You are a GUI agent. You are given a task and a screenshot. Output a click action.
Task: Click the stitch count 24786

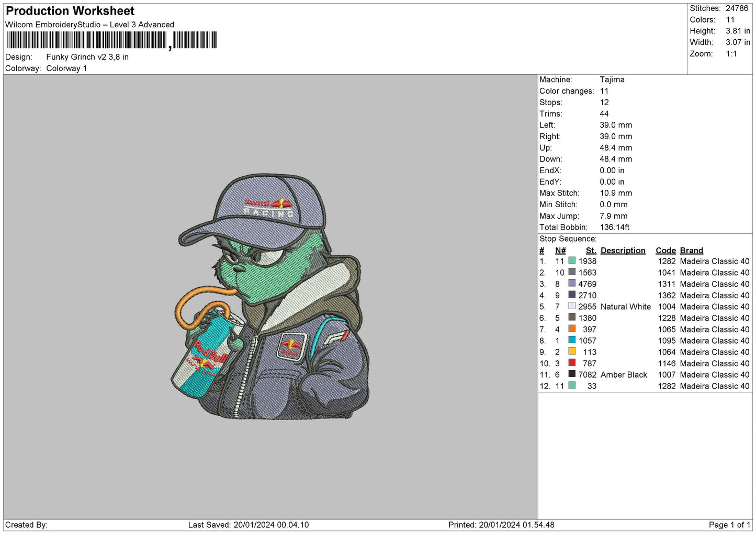tap(737, 8)
